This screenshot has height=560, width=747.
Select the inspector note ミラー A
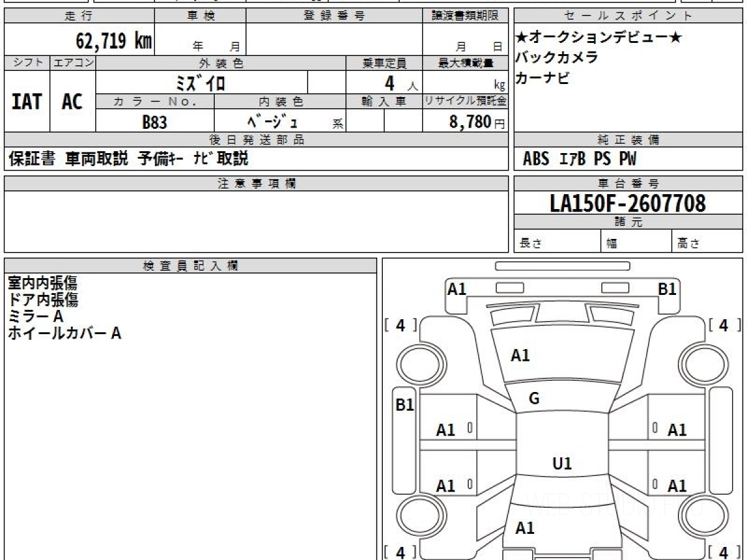(35, 317)
